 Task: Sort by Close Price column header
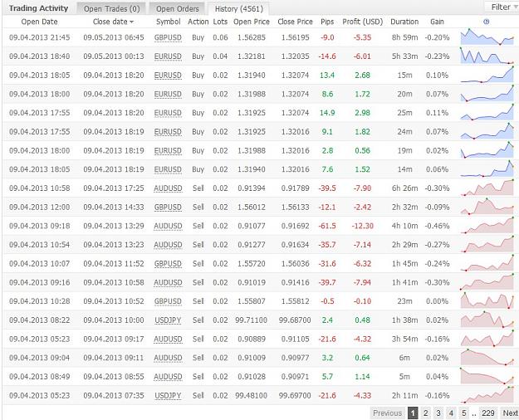pos(295,22)
